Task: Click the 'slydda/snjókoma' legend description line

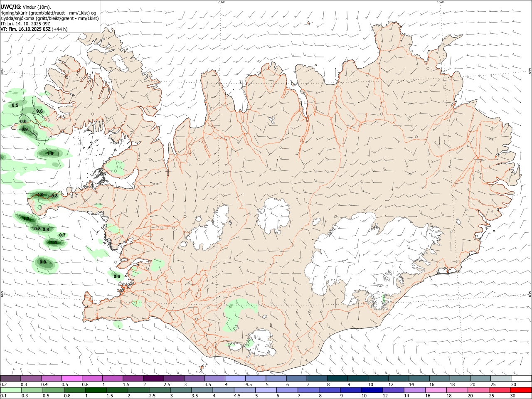Action: [x=49, y=18]
